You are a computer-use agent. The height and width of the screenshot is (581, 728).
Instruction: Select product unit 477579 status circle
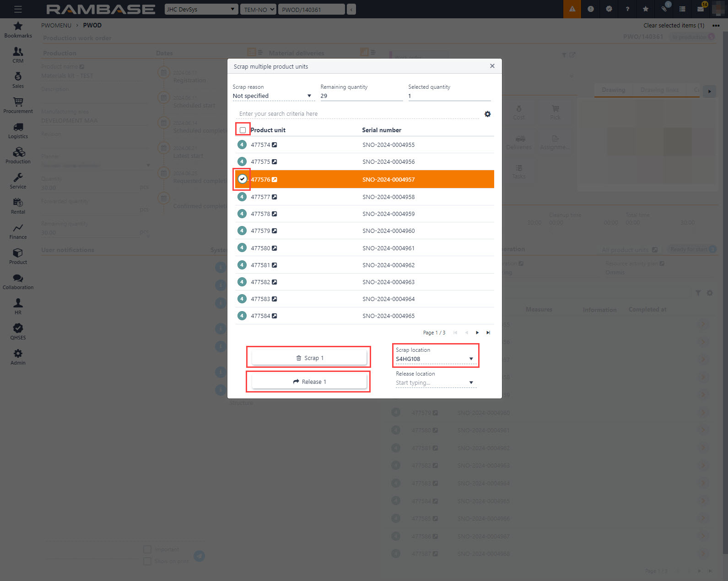click(242, 231)
